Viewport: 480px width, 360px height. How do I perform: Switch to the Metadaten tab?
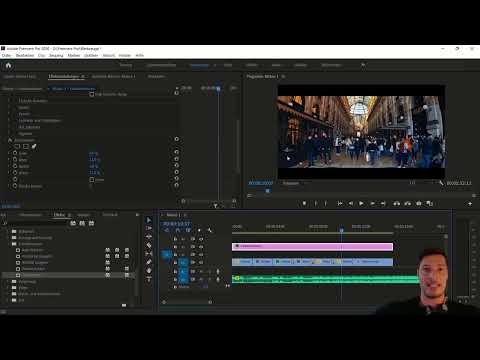pos(156,76)
